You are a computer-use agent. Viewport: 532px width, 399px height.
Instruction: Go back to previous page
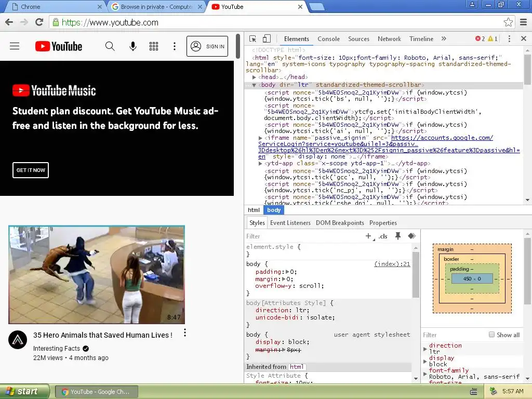coord(9,22)
